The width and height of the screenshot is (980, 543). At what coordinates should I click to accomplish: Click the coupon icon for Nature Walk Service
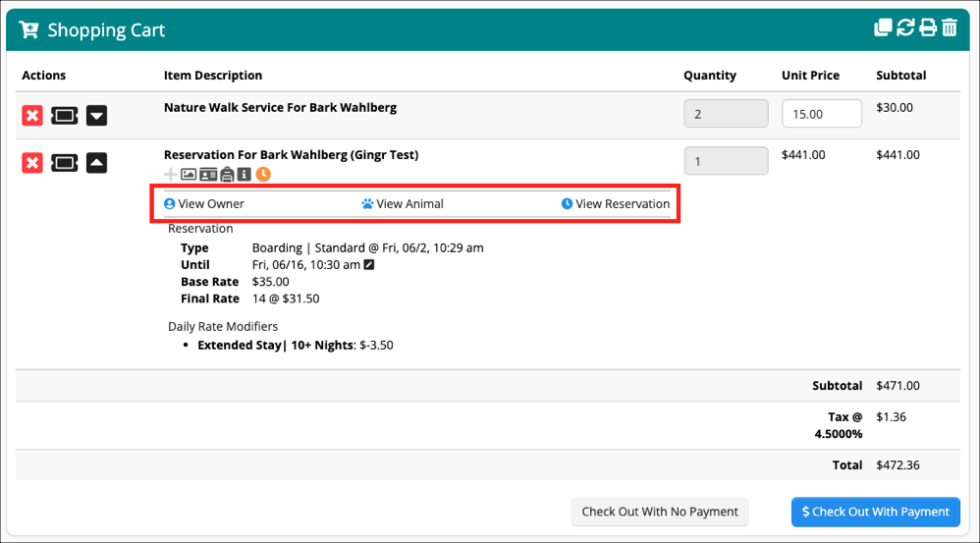[x=65, y=116]
